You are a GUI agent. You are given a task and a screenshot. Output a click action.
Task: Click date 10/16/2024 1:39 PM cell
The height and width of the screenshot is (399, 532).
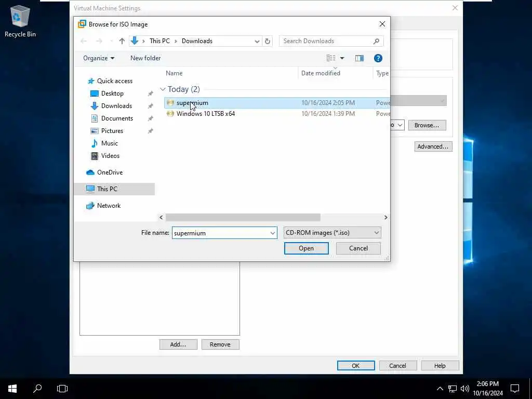328,114
